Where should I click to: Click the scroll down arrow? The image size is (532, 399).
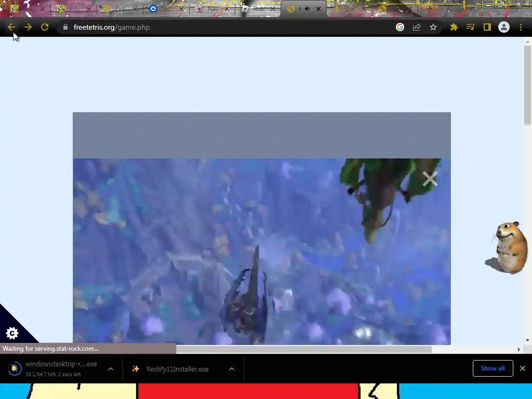[527, 340]
